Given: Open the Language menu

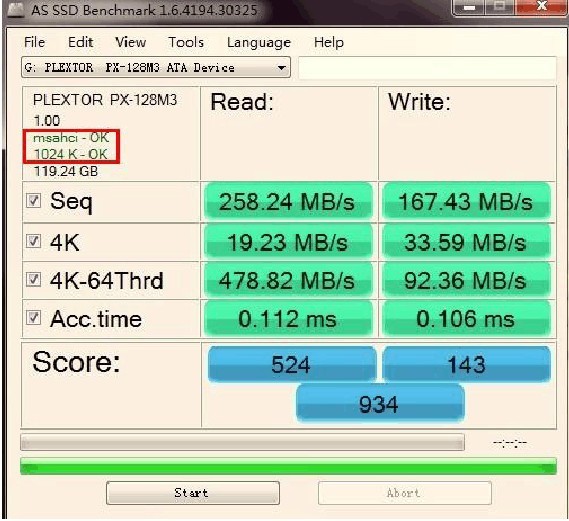Looking at the screenshot, I should tap(259, 42).
